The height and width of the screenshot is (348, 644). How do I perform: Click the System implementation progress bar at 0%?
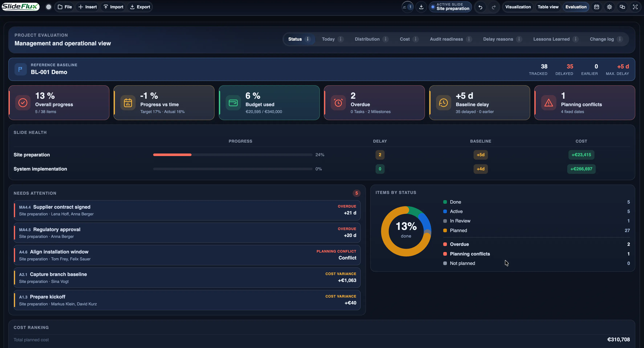click(233, 169)
